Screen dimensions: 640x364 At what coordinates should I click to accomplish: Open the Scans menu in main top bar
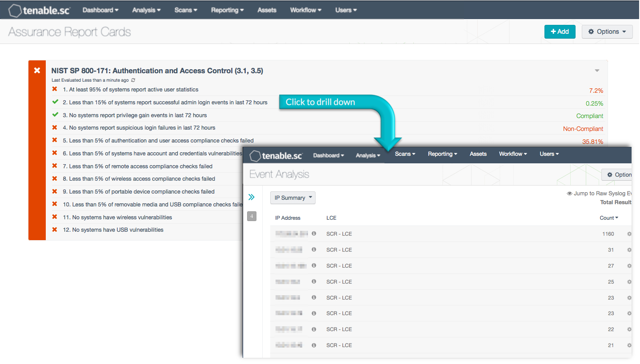[186, 10]
